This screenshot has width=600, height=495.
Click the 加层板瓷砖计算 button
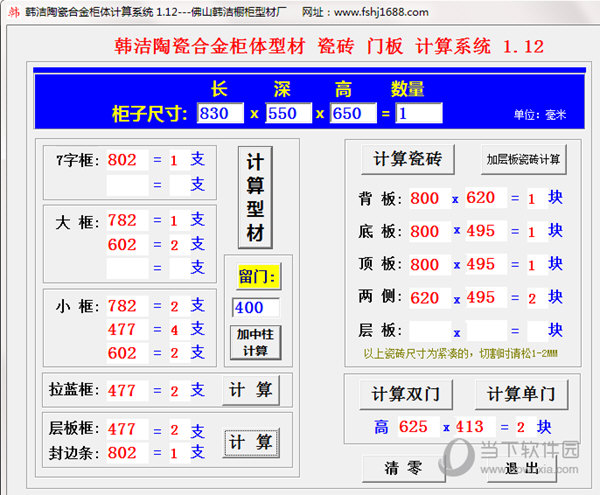[523, 159]
